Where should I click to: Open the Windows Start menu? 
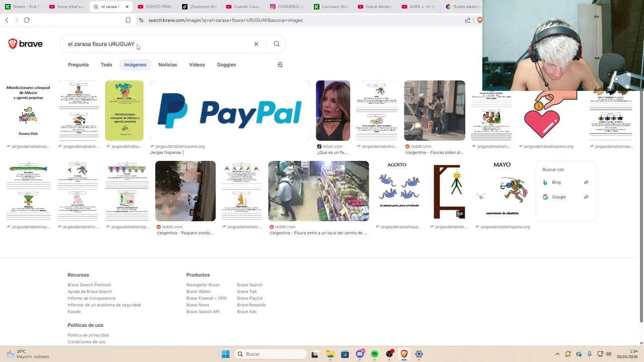tap(225, 354)
